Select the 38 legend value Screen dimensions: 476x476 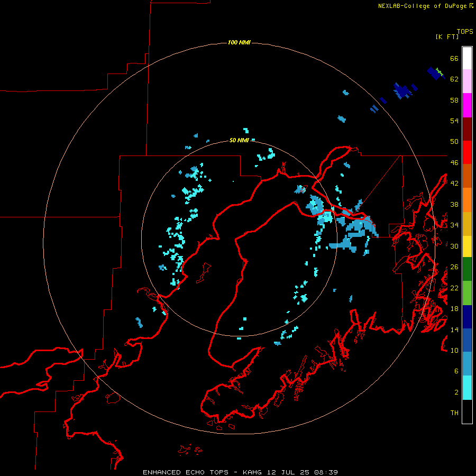pyautogui.click(x=454, y=204)
